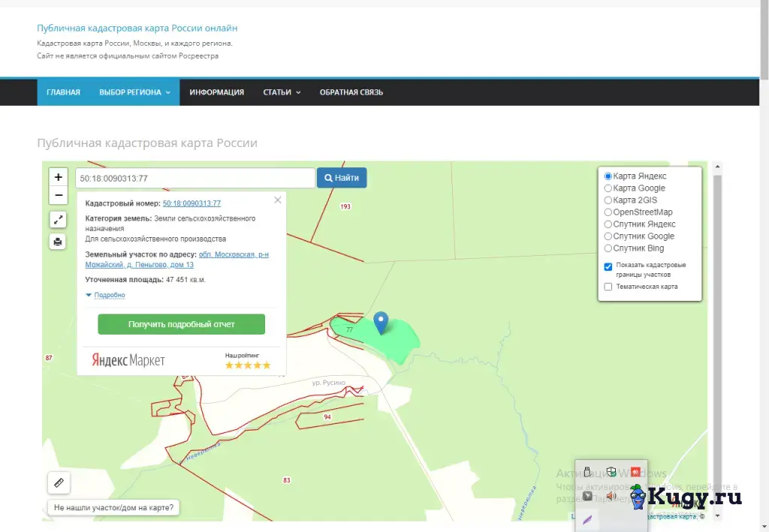Click site title Публичная кадастровая карта России онлайн
Viewport: 769px width, 532px height.
pyautogui.click(x=137, y=28)
